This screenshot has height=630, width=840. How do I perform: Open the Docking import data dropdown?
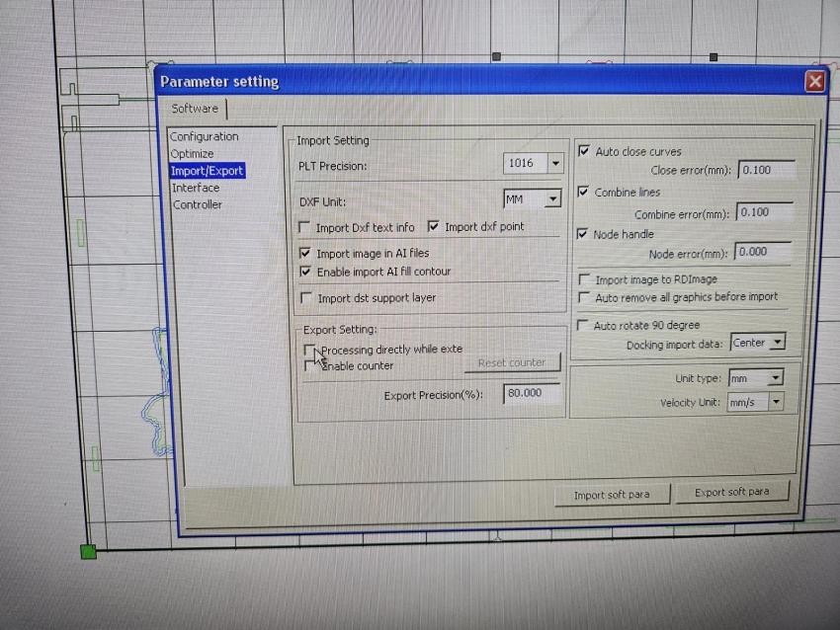coord(777,344)
